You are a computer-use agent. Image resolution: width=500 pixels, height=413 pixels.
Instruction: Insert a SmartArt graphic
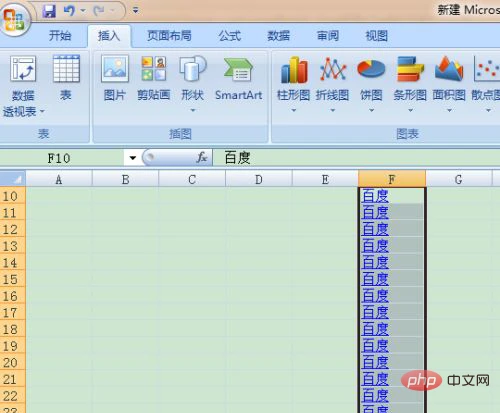pos(239,78)
